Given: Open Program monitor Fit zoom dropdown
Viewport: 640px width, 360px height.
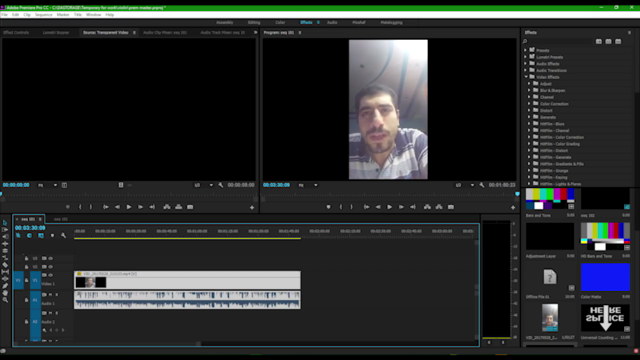Looking at the screenshot, I should (x=308, y=185).
